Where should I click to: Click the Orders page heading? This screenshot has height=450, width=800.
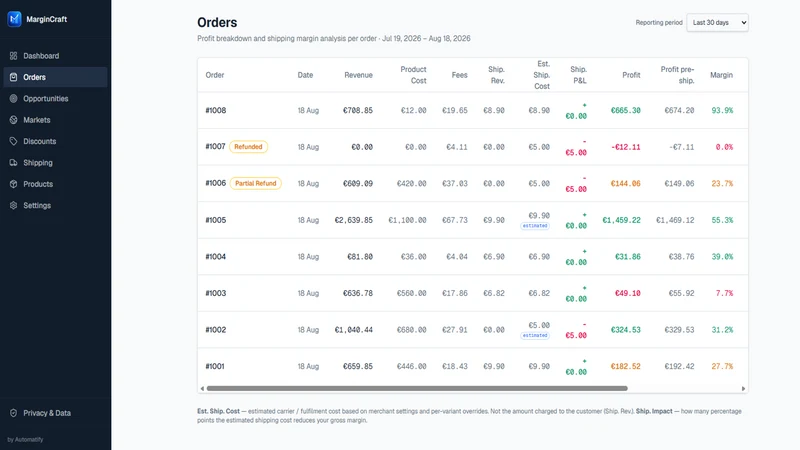pos(217,22)
